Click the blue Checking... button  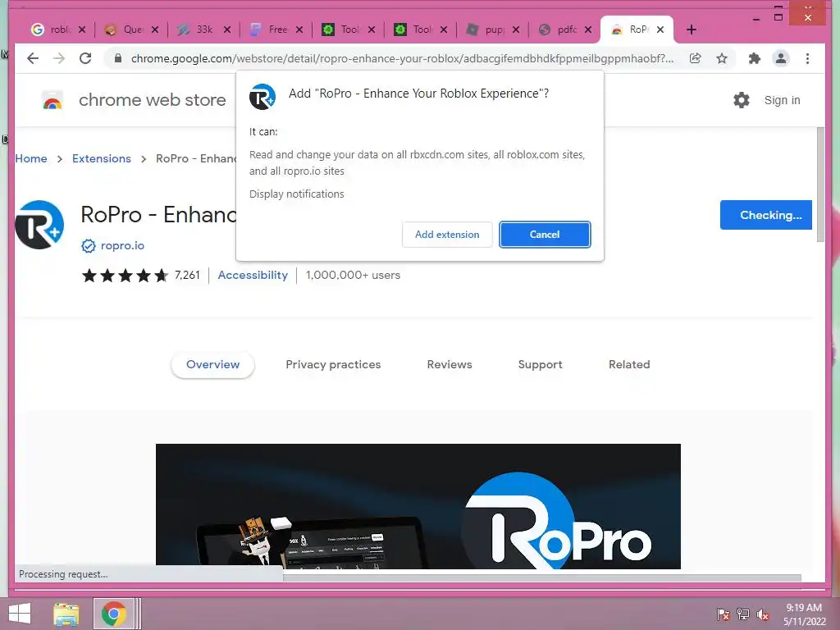click(766, 215)
